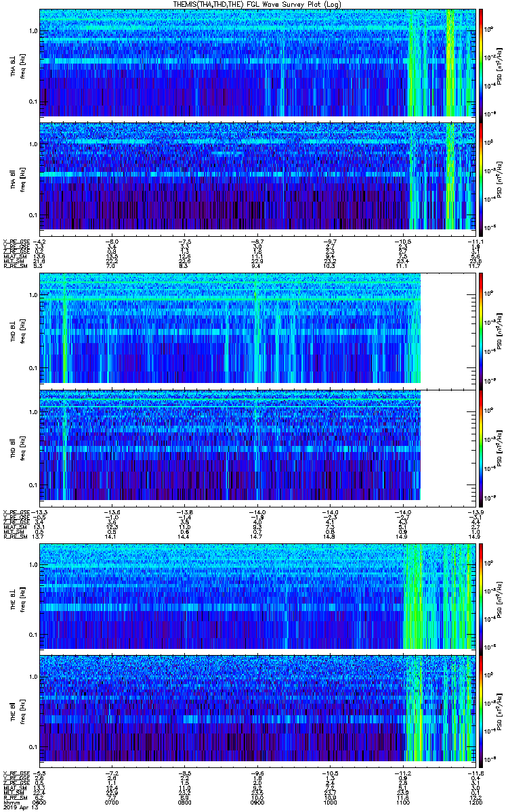
Task: Click the "1100" time tick label
Action: (402, 803)
